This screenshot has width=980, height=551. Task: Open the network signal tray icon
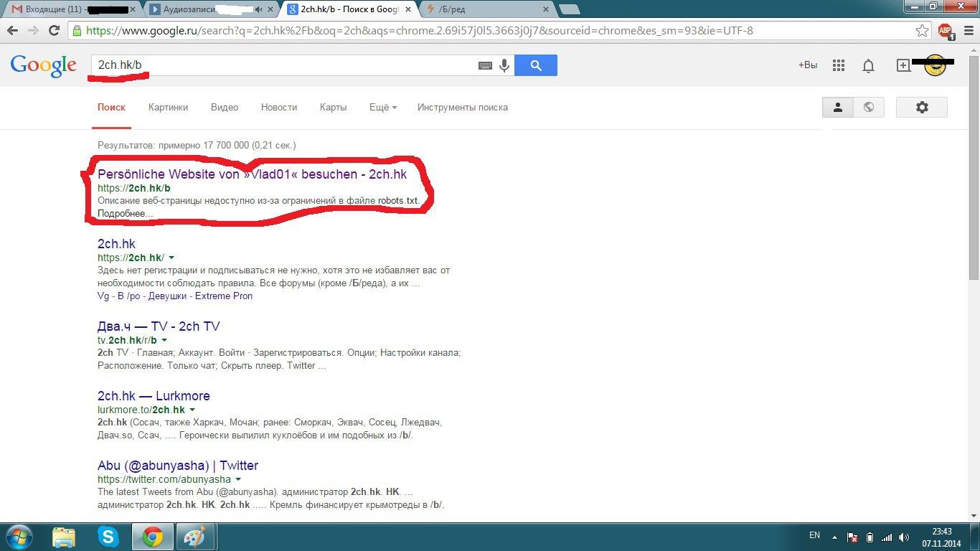pos(887,537)
